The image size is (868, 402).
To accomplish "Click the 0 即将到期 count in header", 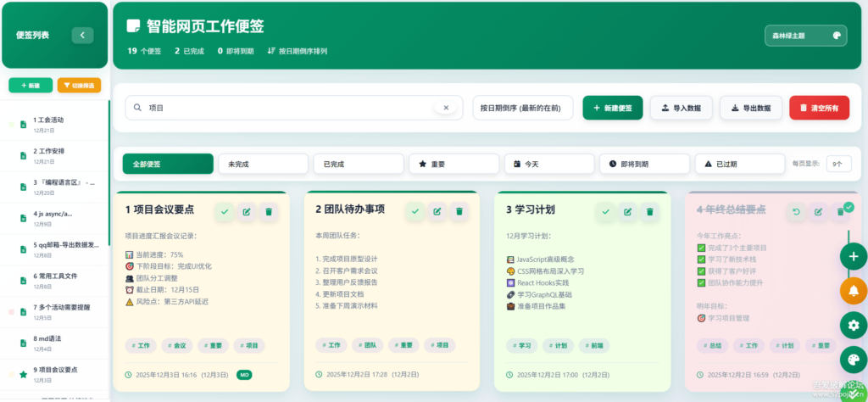I will coord(236,51).
